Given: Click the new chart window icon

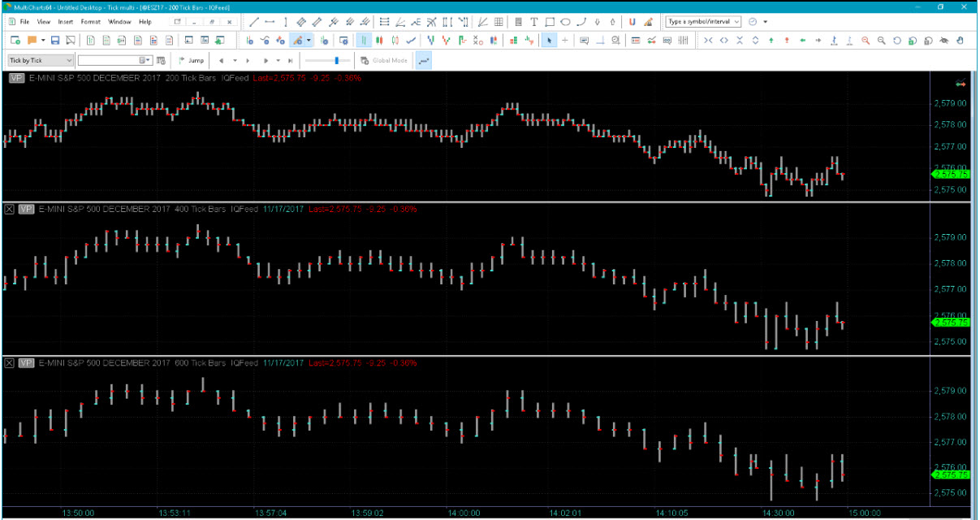Looking at the screenshot, I should (x=15, y=40).
